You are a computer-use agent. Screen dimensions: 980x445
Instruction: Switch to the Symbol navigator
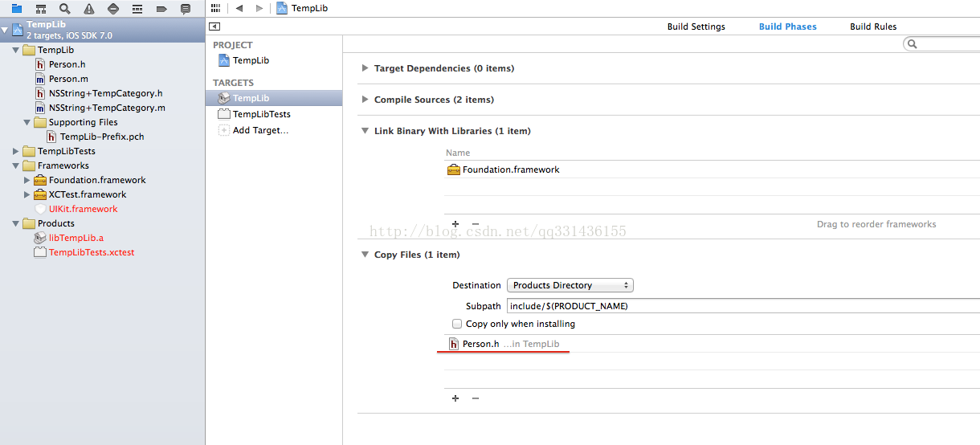41,9
